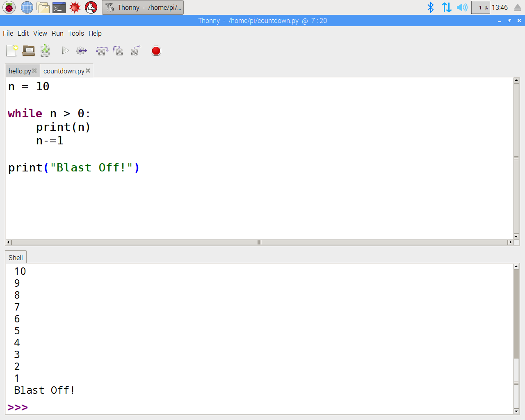
Task: Click the Step into debug icon
Action: pyautogui.click(x=119, y=50)
